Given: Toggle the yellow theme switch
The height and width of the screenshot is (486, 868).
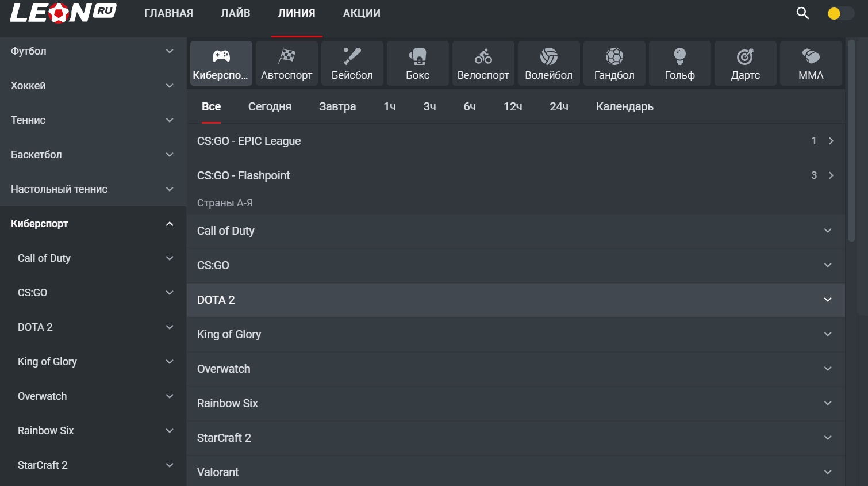Looking at the screenshot, I should point(840,13).
